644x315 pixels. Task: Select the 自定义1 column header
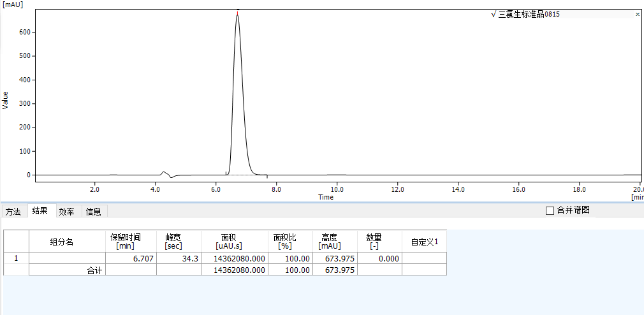424,241
